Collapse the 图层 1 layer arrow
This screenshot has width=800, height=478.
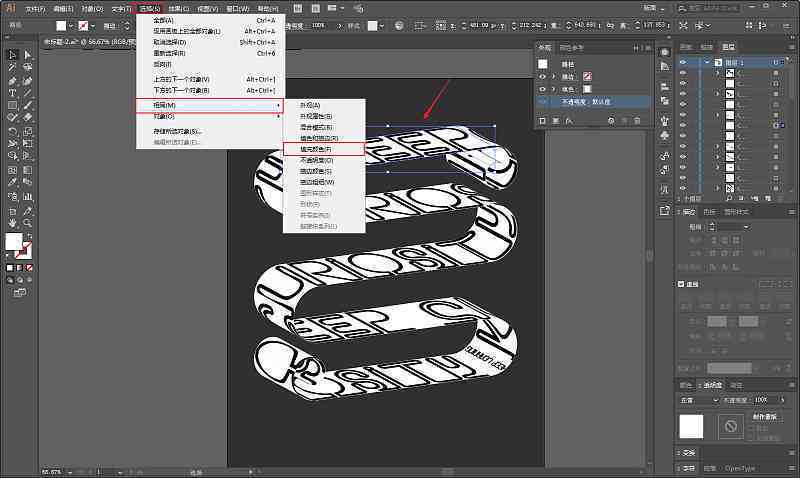click(707, 62)
